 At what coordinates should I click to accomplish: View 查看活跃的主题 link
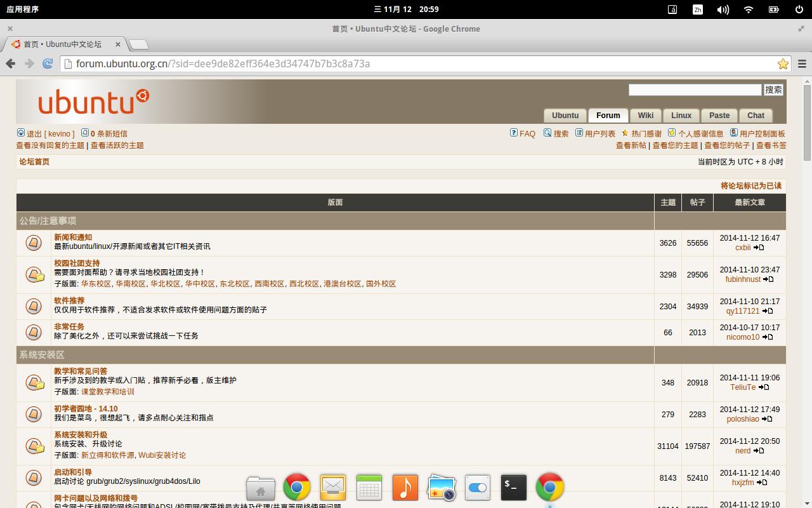117,145
